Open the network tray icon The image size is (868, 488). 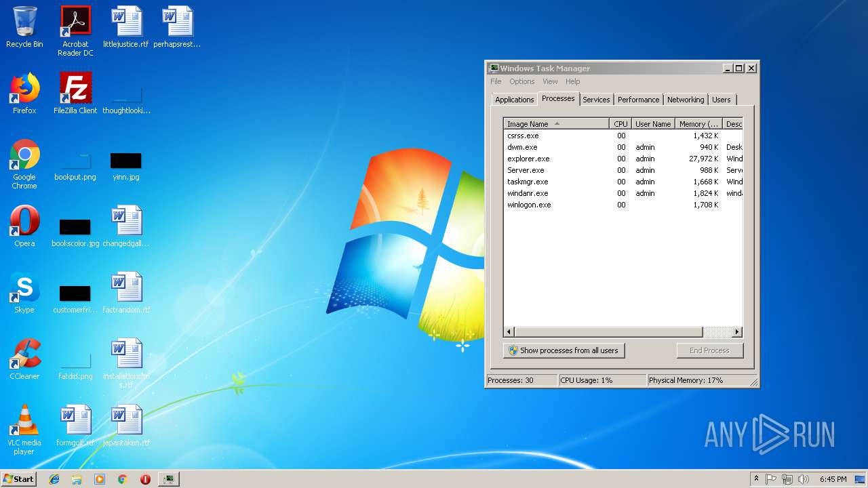(787, 479)
